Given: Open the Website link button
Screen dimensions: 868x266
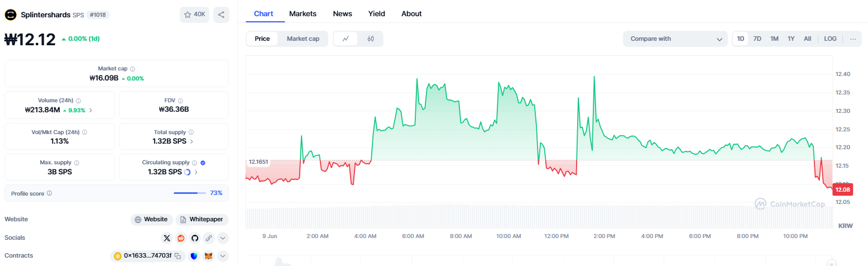Looking at the screenshot, I should coord(151,220).
